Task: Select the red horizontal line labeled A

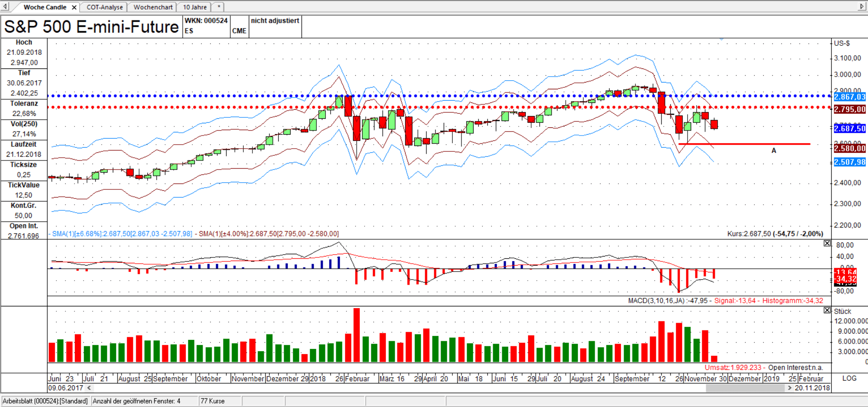Action: 744,144
